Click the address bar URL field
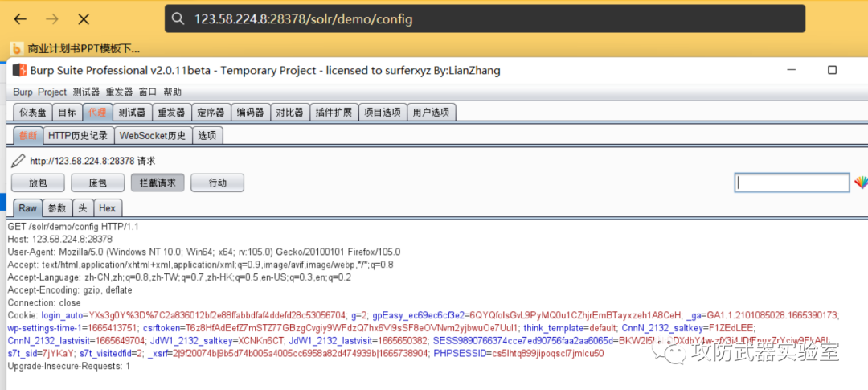This screenshot has width=868, height=390. 485,18
